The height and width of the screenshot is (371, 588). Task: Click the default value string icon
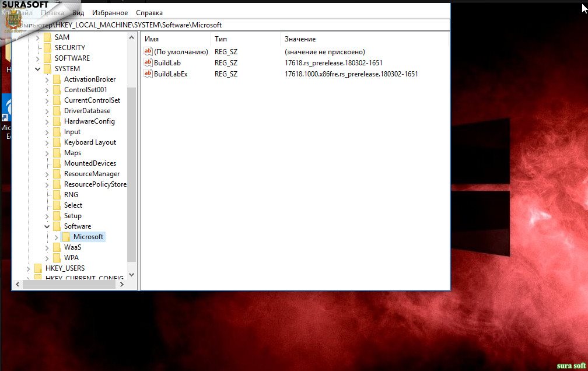148,52
